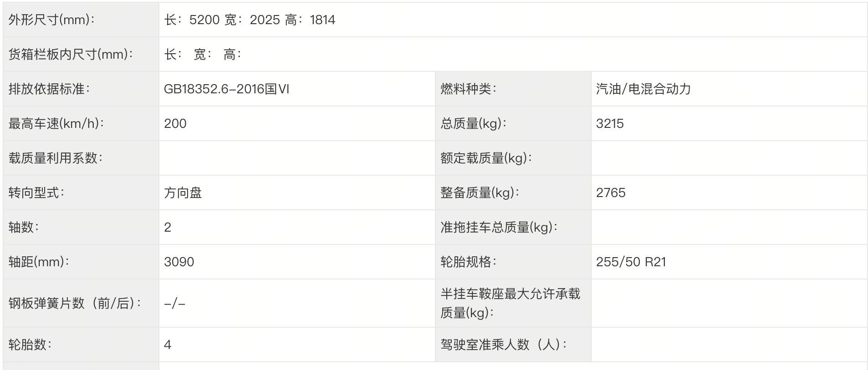Click the 燃料种类 label

coord(468,89)
